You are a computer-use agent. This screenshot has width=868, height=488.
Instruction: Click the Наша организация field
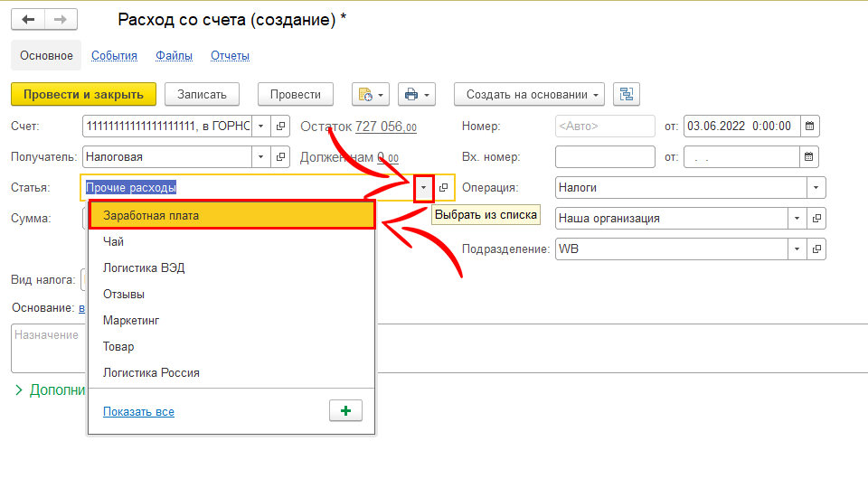672,219
